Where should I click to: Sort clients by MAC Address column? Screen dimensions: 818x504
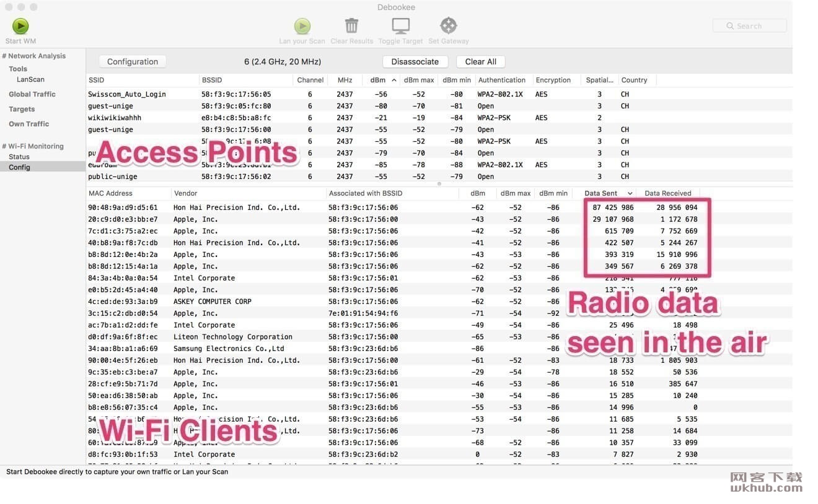(128, 193)
